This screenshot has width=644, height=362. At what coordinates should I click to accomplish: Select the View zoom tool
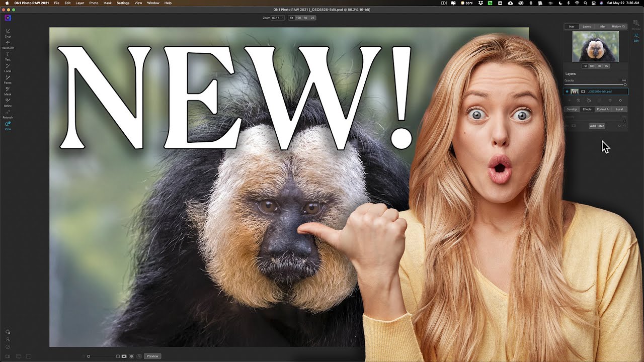(x=8, y=125)
